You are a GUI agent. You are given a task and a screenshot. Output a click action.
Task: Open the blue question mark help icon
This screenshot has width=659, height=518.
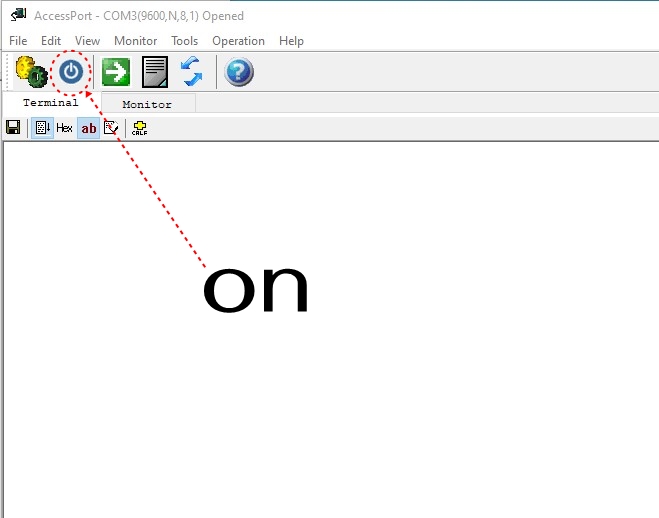[239, 72]
